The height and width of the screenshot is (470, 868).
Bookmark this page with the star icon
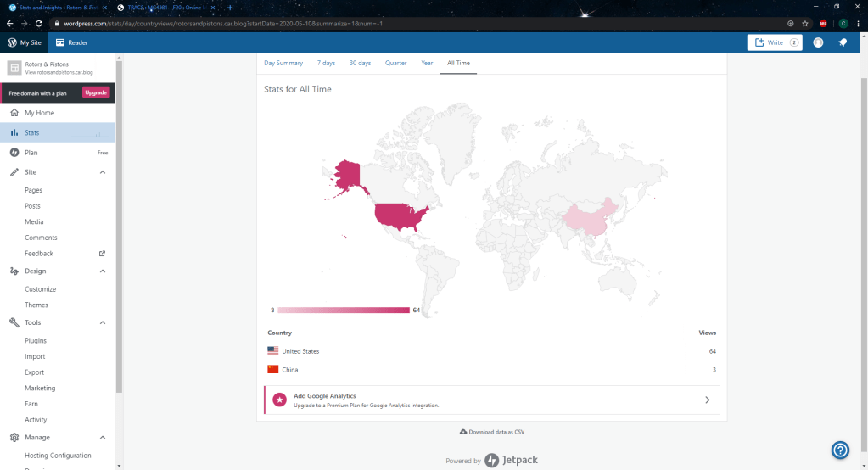coord(805,24)
